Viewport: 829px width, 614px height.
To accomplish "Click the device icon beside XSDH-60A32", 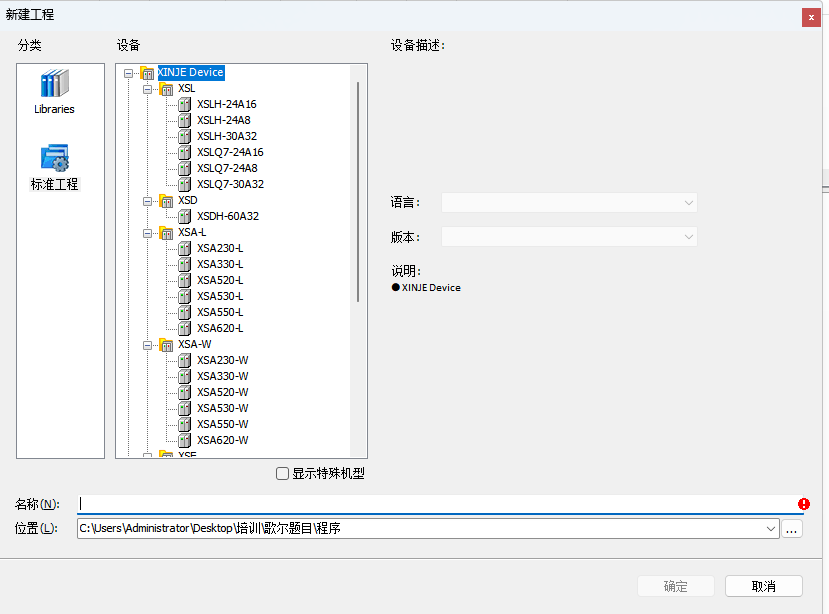I will coord(185,216).
